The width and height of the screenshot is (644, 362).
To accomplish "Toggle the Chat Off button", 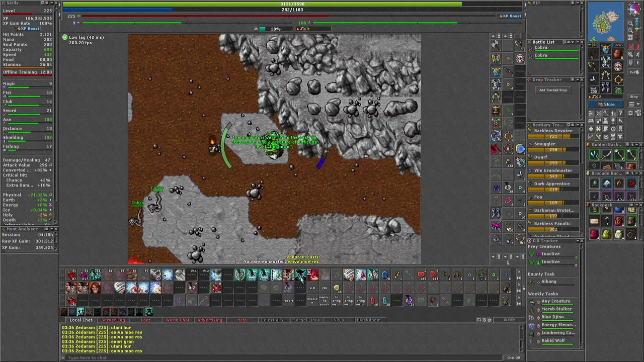I will pos(514,357).
